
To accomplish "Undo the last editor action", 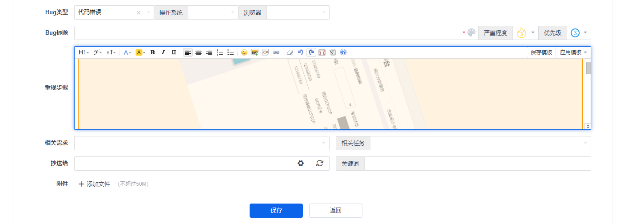I will (301, 52).
